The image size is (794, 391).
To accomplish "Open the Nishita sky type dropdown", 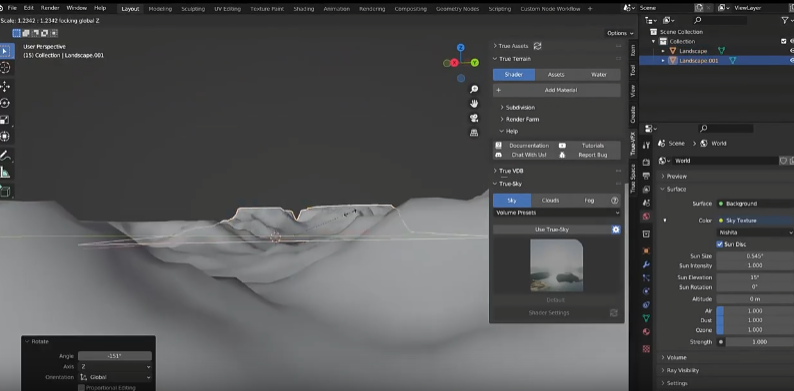I will point(755,232).
